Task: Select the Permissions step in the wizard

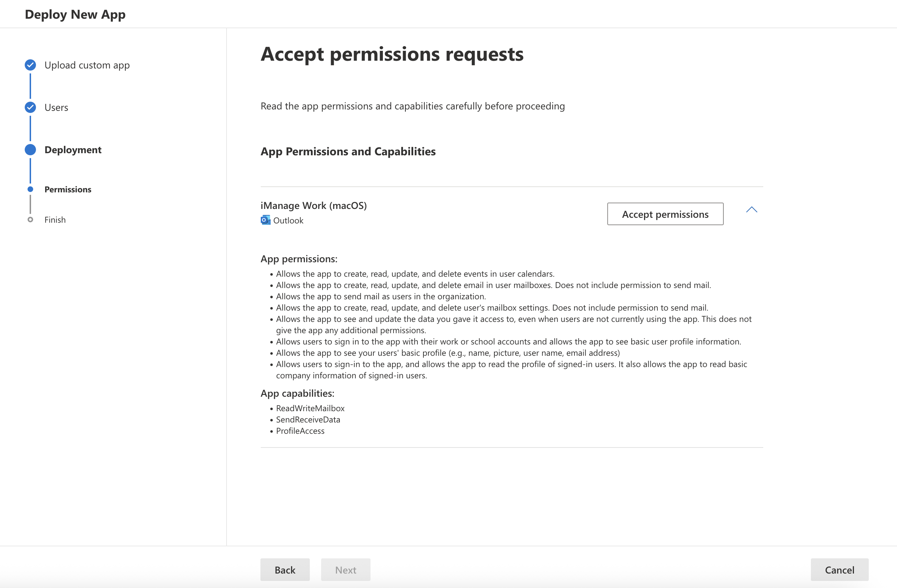Action: 68,189
